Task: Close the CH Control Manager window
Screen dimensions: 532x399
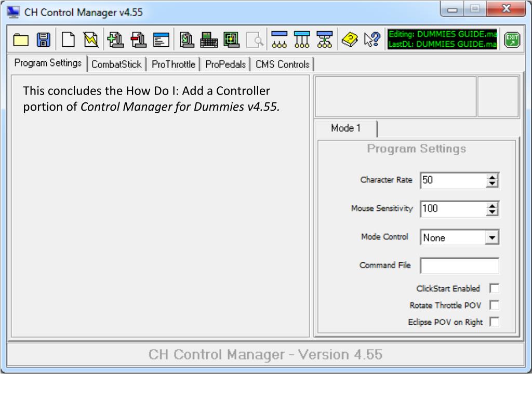Action: click(506, 8)
